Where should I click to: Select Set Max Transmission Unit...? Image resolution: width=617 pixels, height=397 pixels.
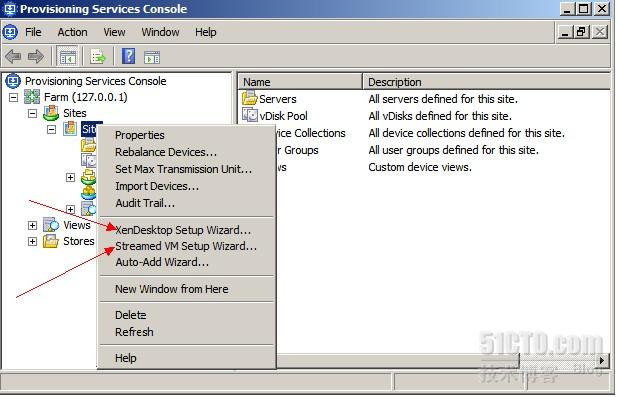(187, 169)
